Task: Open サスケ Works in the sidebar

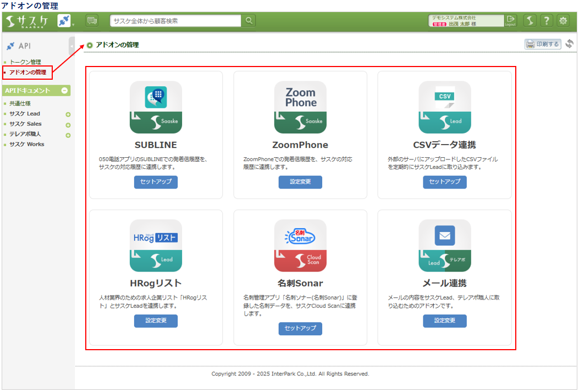Action: [x=26, y=145]
